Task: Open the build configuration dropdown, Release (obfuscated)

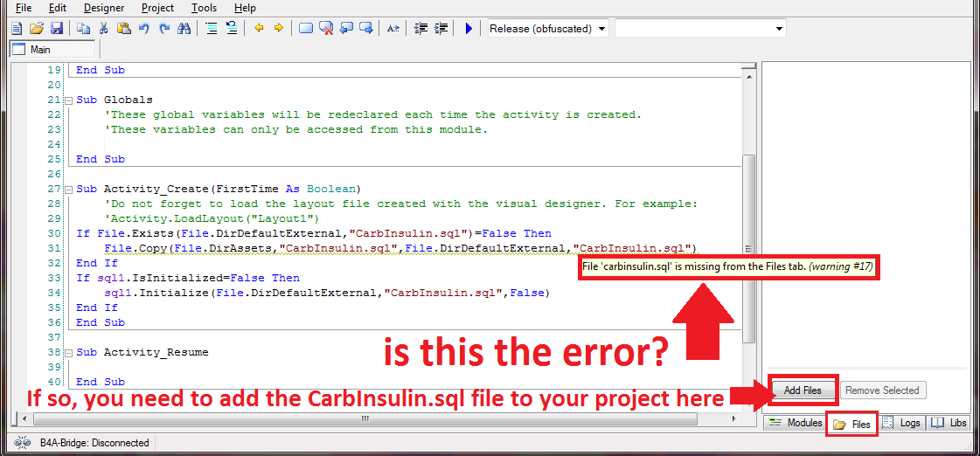Action: tap(547, 28)
